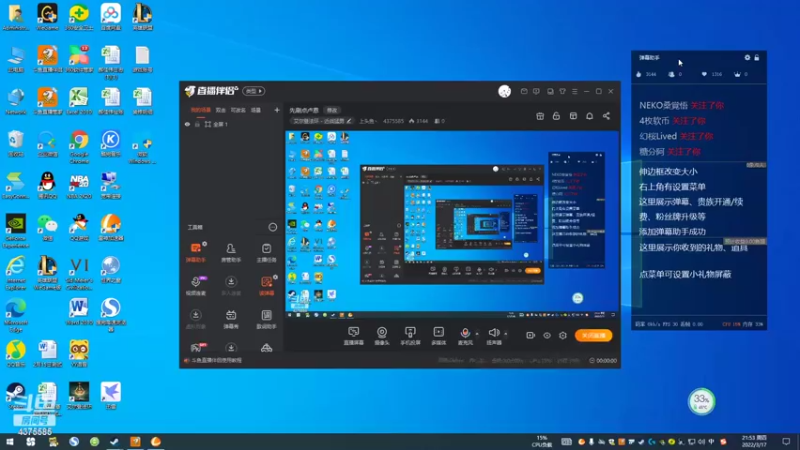Open settings gear in 弹幕助手 window
Viewport: 800px width, 450px height.
[x=747, y=58]
